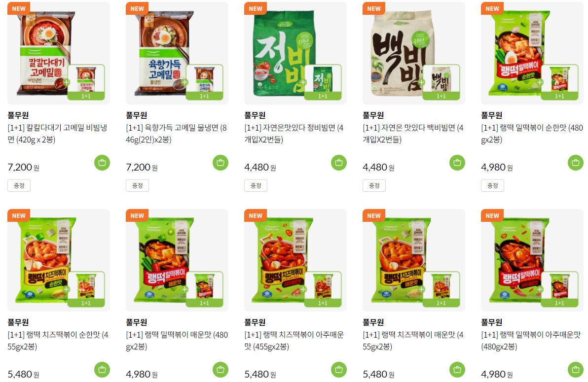The image size is (588, 382).
Task: View the 랭떡 밀떡볶이 아주매운맛 product image
Action: click(532, 260)
